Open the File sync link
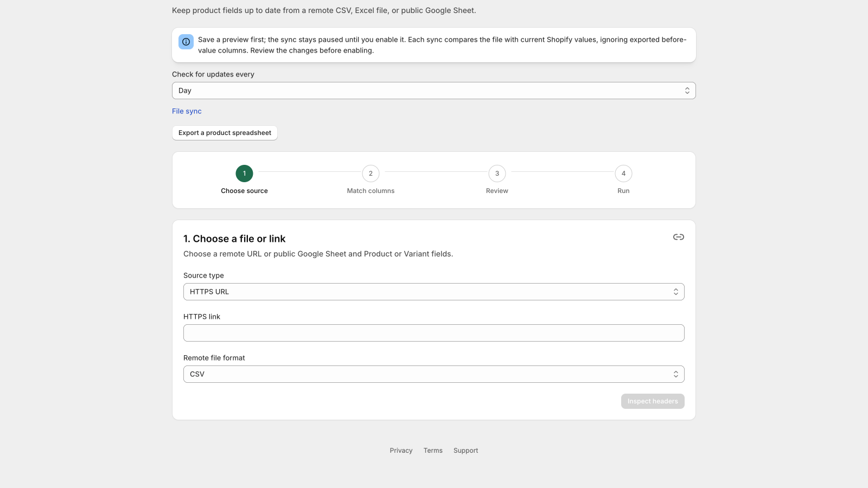The width and height of the screenshot is (868, 488). (x=187, y=111)
